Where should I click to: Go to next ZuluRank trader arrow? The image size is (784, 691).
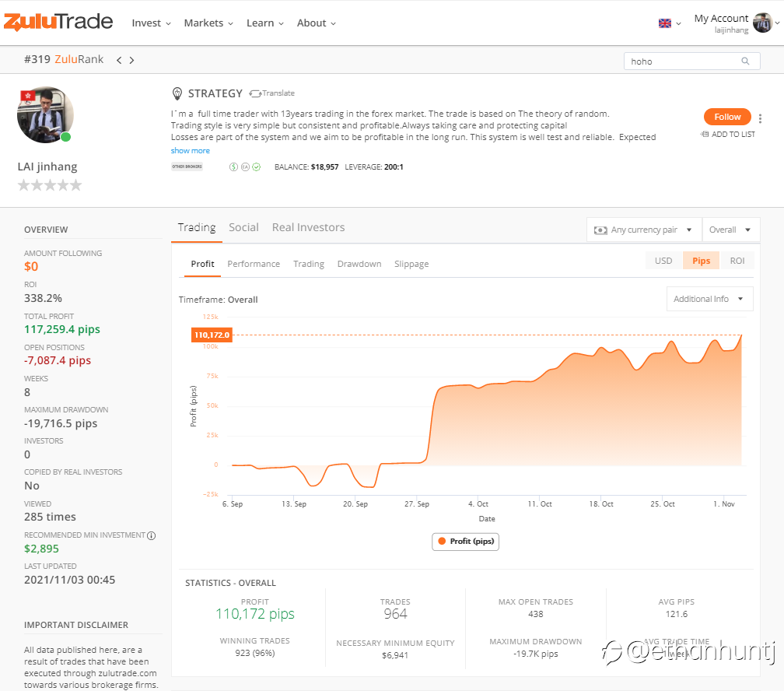pyautogui.click(x=131, y=60)
